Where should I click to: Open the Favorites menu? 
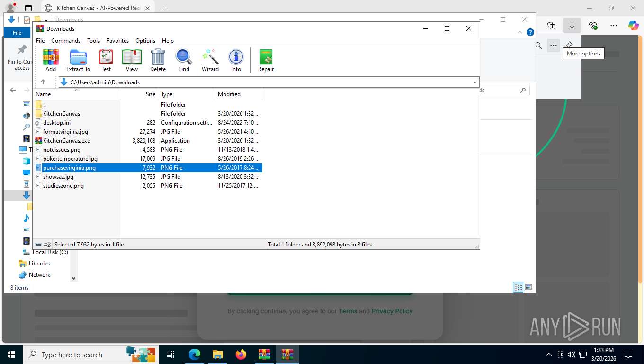117,41
